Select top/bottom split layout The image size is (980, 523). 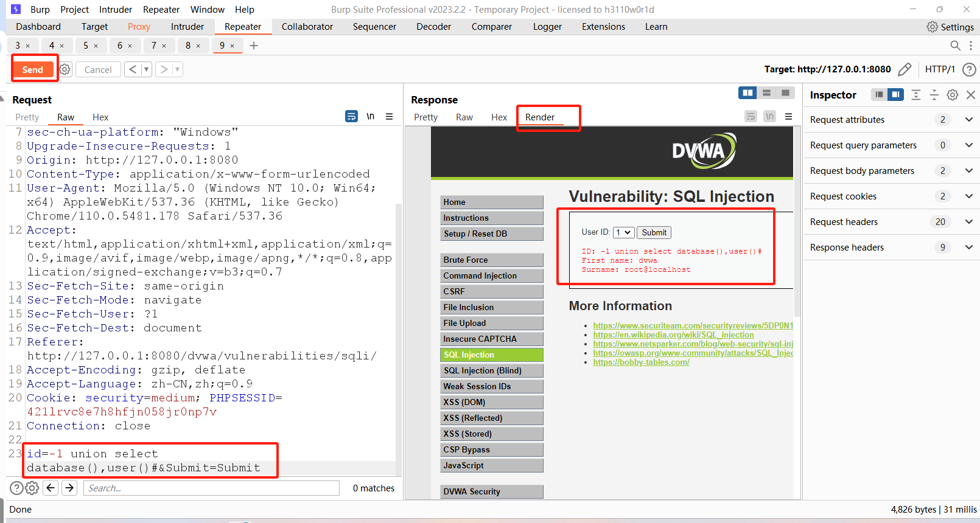coord(767,92)
